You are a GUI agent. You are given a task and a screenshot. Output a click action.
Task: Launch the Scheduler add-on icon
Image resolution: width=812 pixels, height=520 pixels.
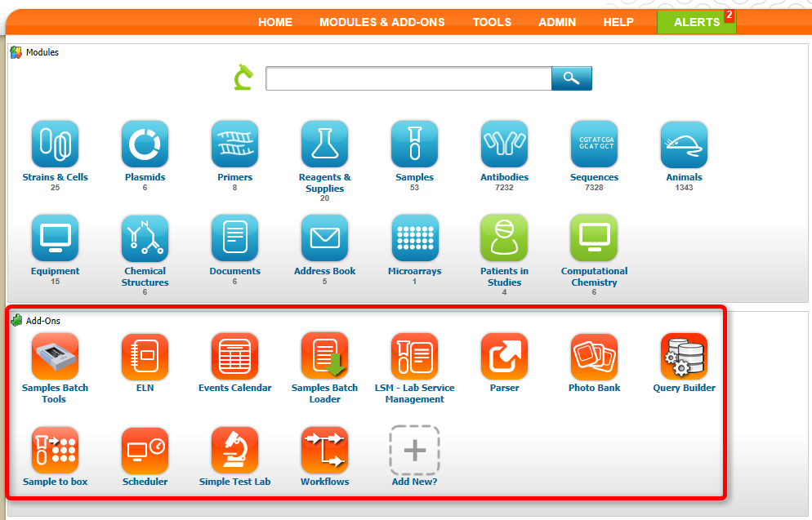tap(145, 450)
